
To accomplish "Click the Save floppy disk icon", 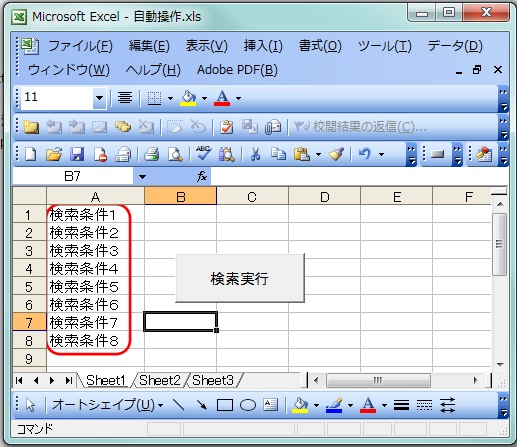I will [77, 154].
